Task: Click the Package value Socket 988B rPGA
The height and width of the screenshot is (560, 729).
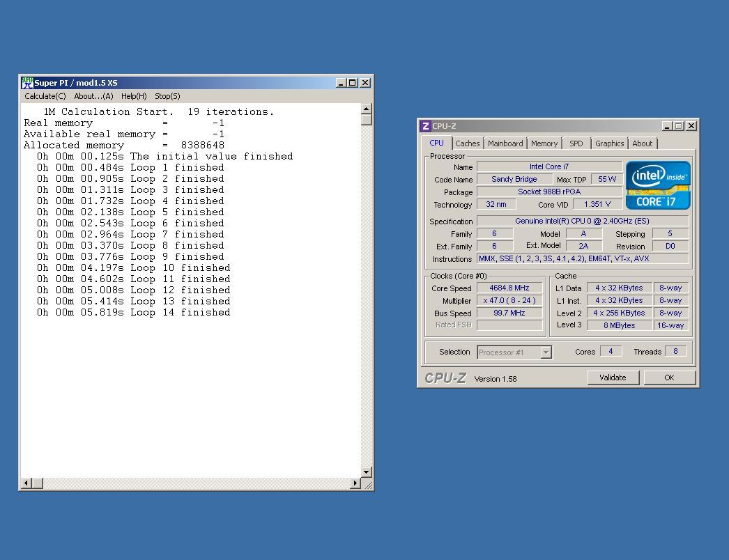Action: 549,192
